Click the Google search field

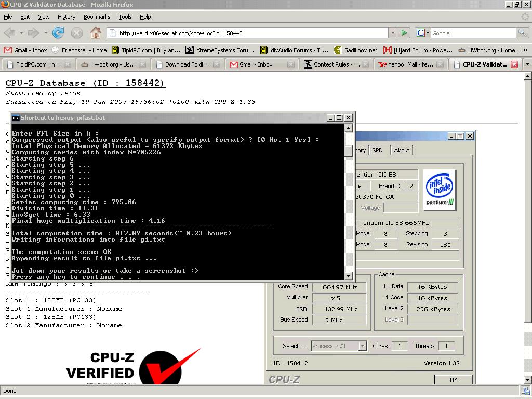click(x=473, y=33)
